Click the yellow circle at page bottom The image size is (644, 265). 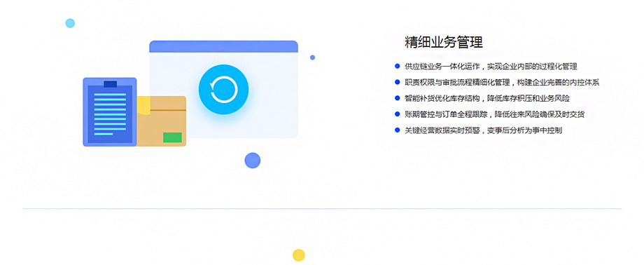pyautogui.click(x=299, y=255)
